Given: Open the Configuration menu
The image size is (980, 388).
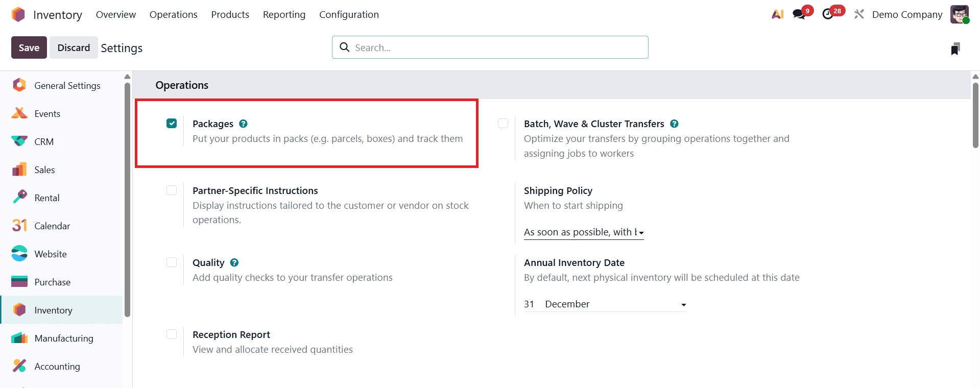Looking at the screenshot, I should (349, 14).
